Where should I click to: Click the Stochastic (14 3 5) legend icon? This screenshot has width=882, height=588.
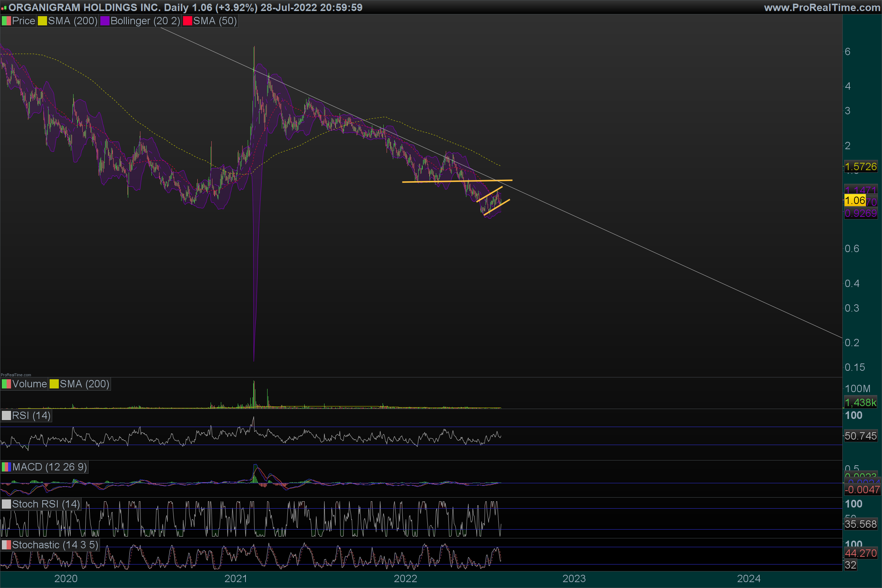6,545
